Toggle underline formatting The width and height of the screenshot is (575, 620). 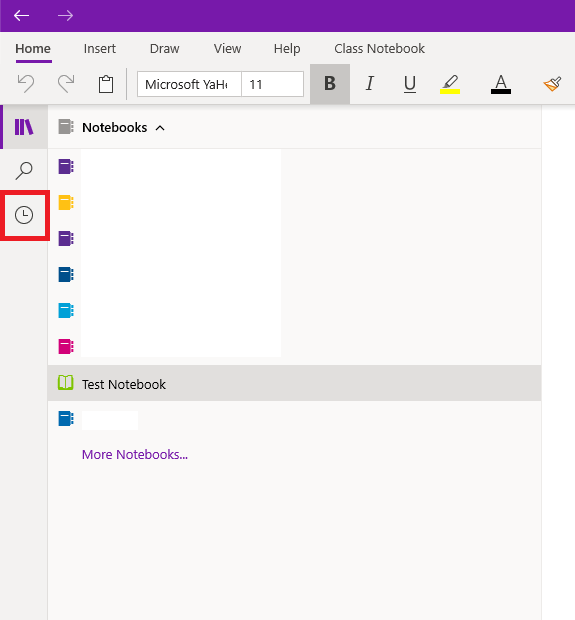410,84
